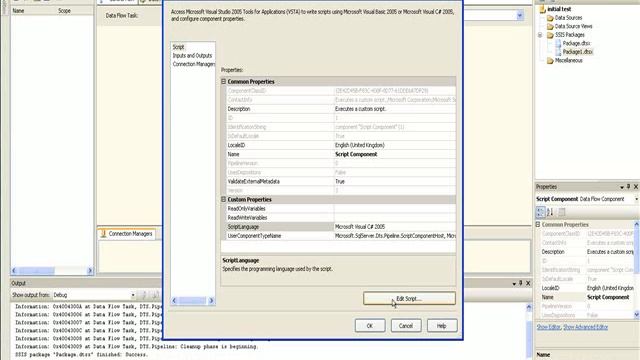Viewport: 640px width, 360px height.
Task: Pin the Output panel with pushpin icon
Action: click(x=521, y=283)
